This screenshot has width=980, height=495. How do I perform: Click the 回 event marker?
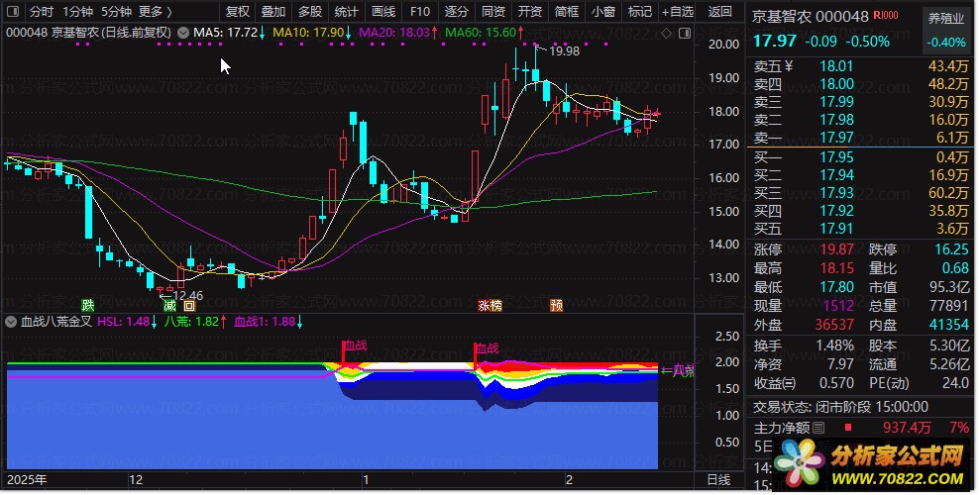coord(189,305)
